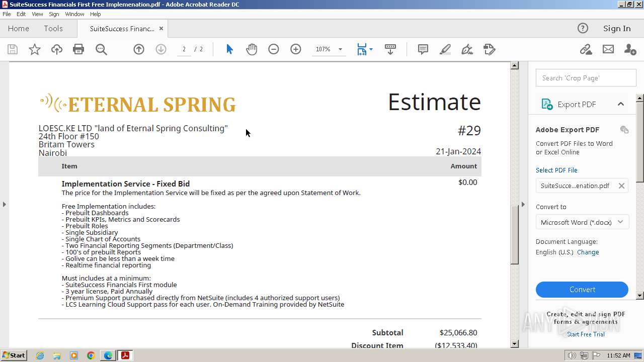Image resolution: width=644 pixels, height=362 pixels.
Task: Select the SuiteSuccess Financ... document tab
Action: tap(122, 29)
